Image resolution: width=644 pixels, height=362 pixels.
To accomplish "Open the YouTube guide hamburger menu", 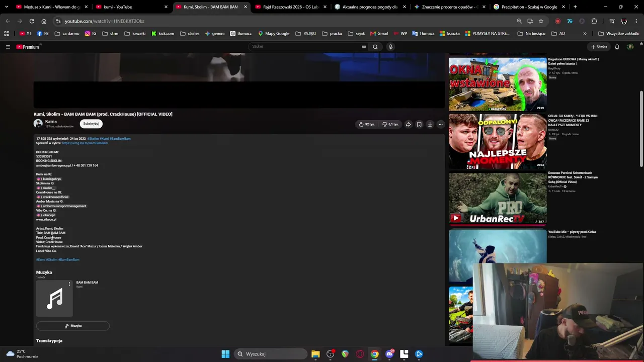I will coord(8,47).
